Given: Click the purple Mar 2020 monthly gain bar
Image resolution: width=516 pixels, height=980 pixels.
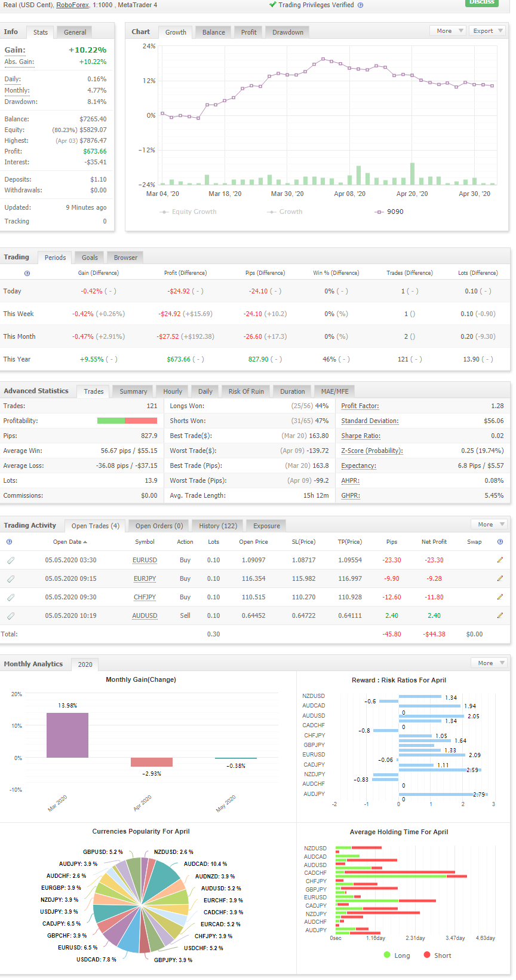Looking at the screenshot, I should tap(67, 735).
